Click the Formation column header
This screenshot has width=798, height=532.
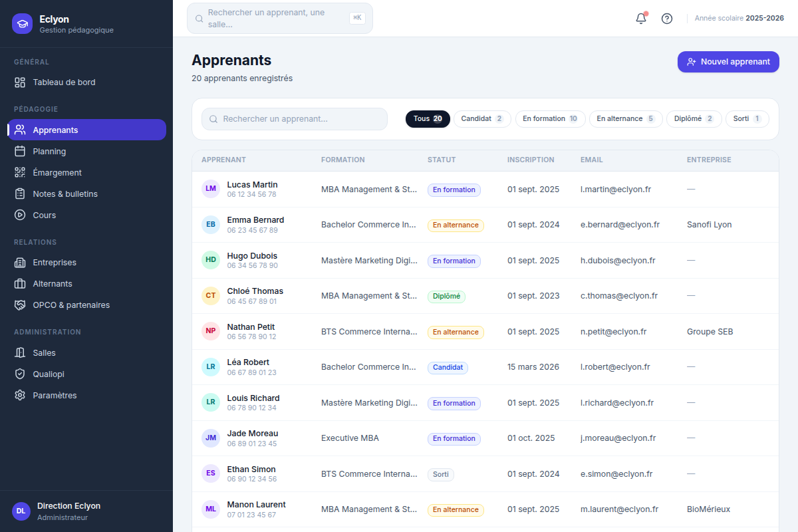tap(343, 160)
